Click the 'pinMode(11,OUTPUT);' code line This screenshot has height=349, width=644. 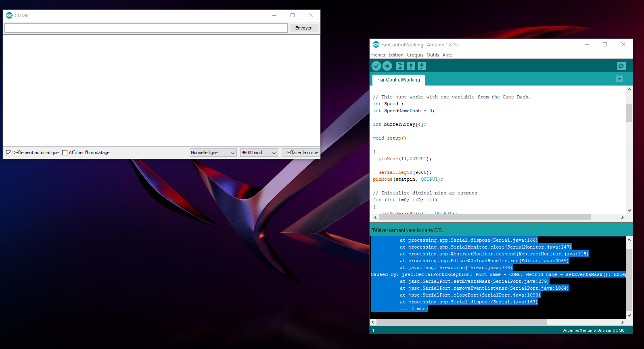pos(405,159)
